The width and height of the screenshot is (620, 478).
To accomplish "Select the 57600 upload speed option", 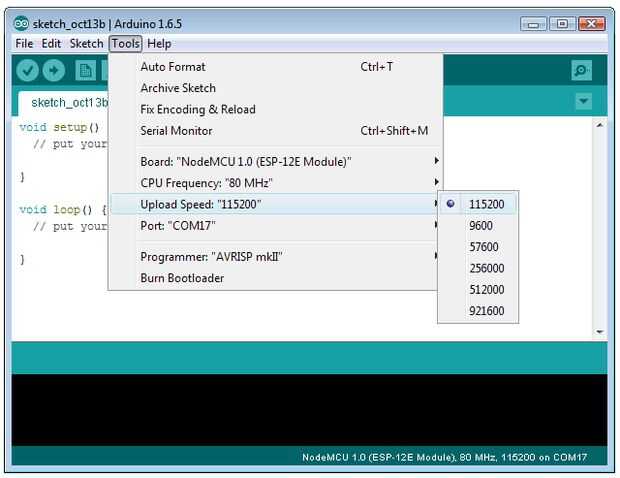I will [478, 247].
